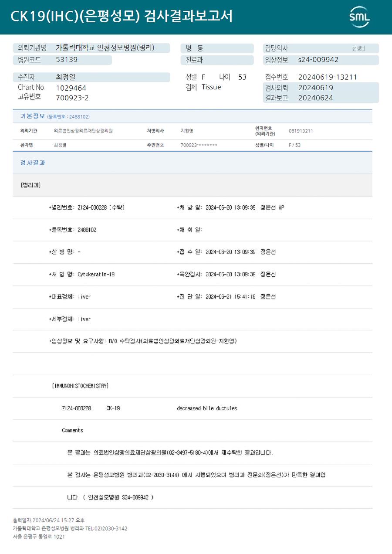Screen dimensions: 392x554
Task: Click the 기본정보 section heading
Action: [x=32, y=116]
